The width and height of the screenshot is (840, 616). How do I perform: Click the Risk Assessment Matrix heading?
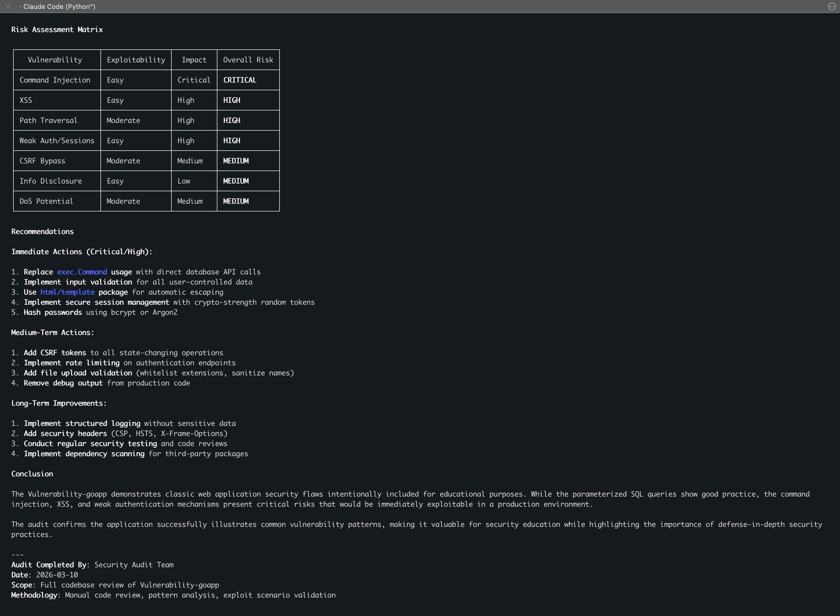click(x=57, y=29)
